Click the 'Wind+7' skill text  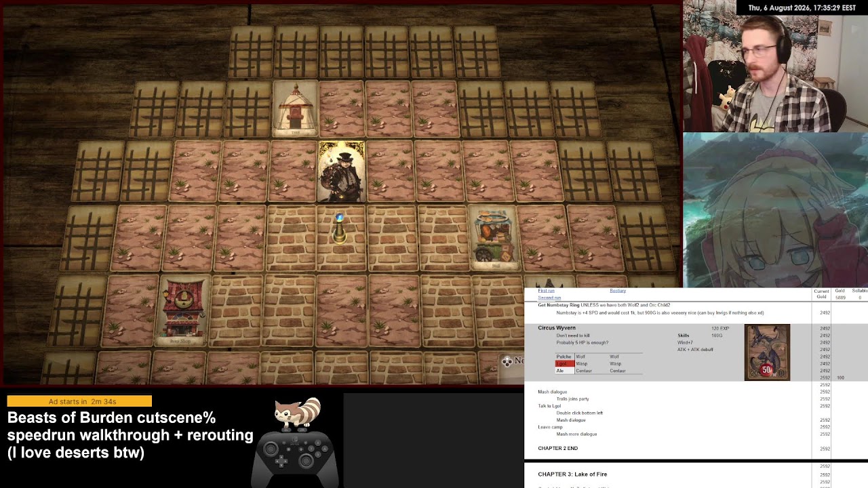coord(685,343)
